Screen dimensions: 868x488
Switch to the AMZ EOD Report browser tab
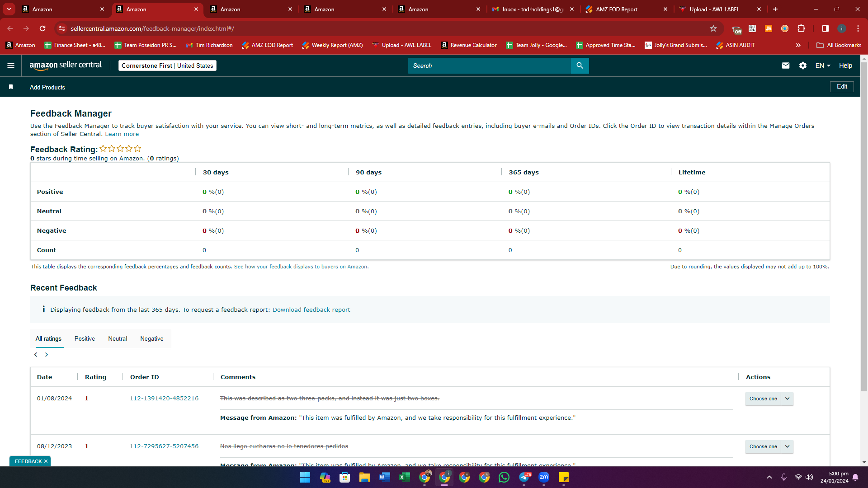[627, 9]
